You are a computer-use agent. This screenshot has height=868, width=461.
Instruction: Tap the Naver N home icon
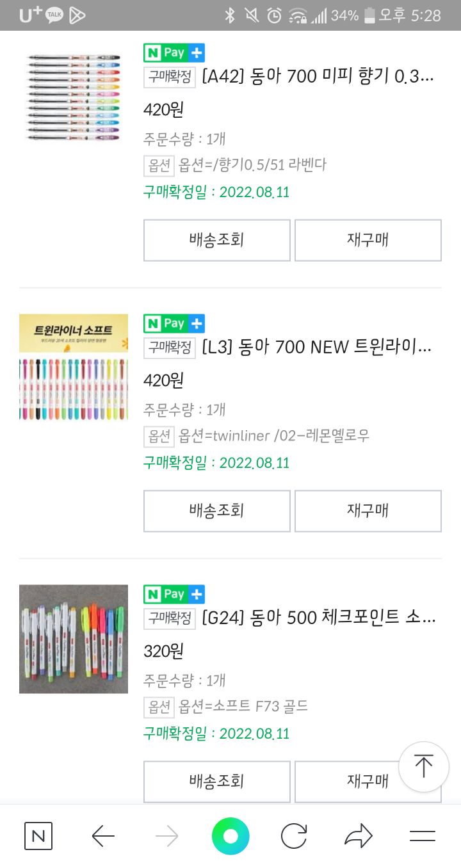click(38, 836)
